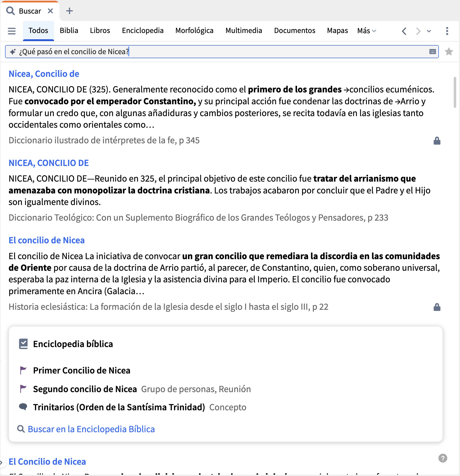This screenshot has height=476, width=460.
Task: Open 'El Concilio de Nicea' bottom result
Action: point(47,462)
